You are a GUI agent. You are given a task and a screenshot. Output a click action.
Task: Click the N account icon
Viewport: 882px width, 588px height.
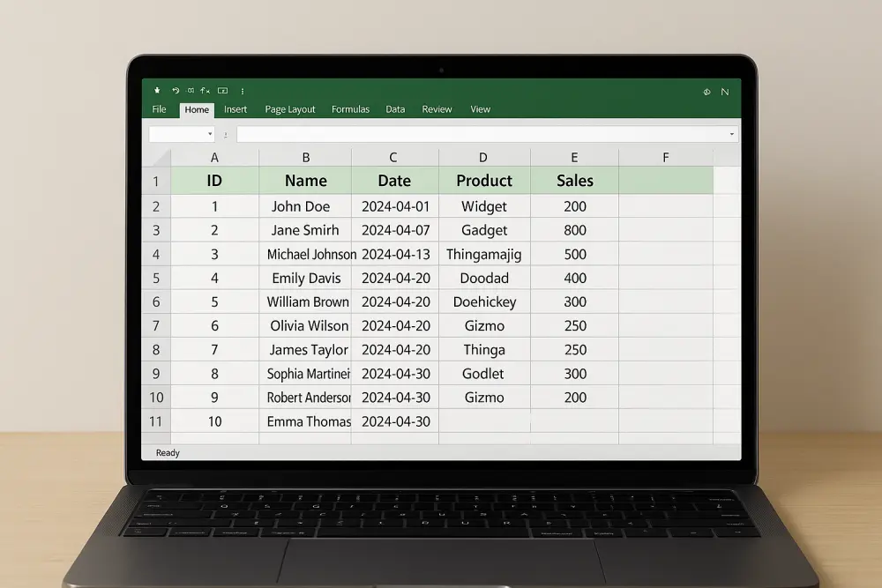click(x=725, y=92)
